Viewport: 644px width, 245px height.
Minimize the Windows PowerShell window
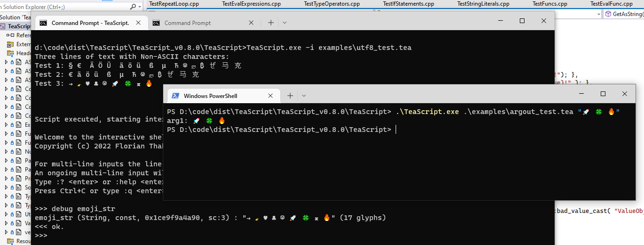[581, 94]
